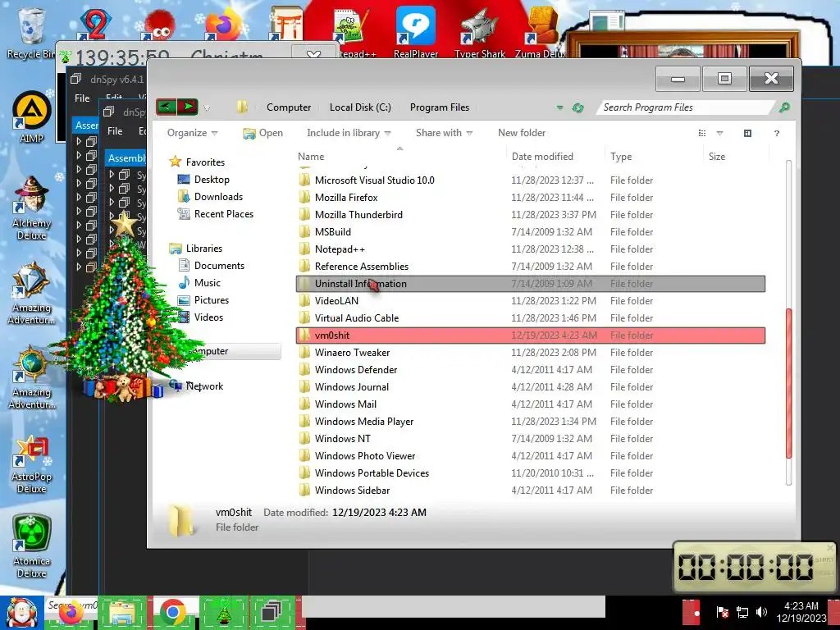Open Chrome from the taskbar
The width and height of the screenshot is (840, 630).
click(172, 612)
